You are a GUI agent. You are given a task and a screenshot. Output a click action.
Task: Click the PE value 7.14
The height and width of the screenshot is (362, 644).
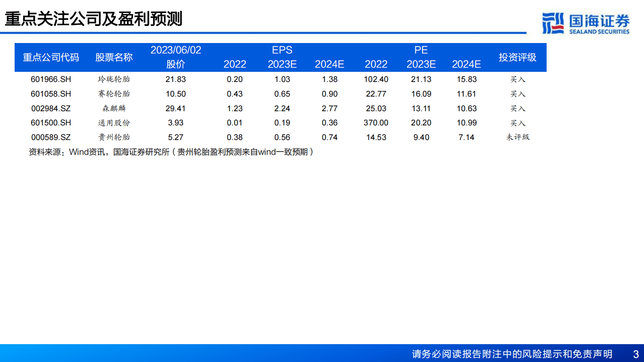coord(466,137)
